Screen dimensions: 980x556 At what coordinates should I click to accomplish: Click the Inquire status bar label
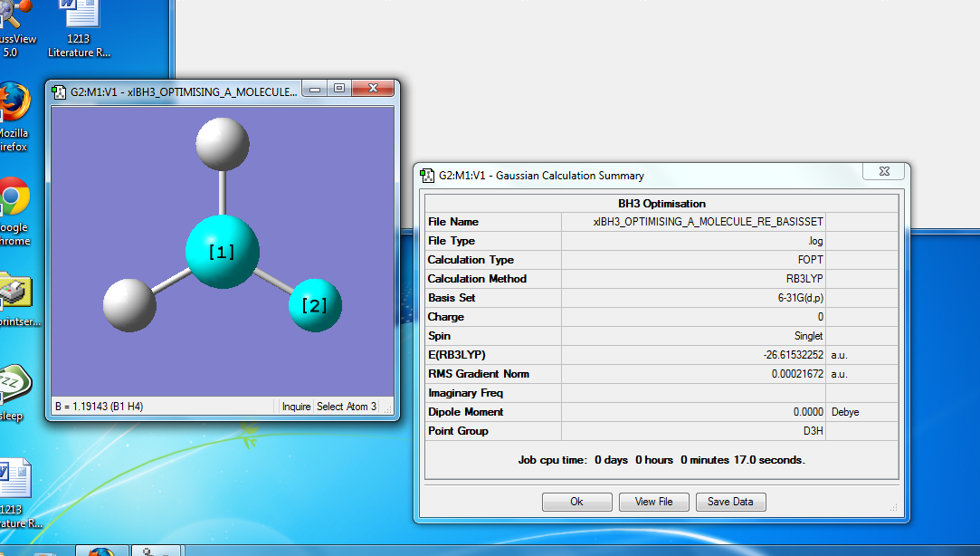(x=296, y=407)
